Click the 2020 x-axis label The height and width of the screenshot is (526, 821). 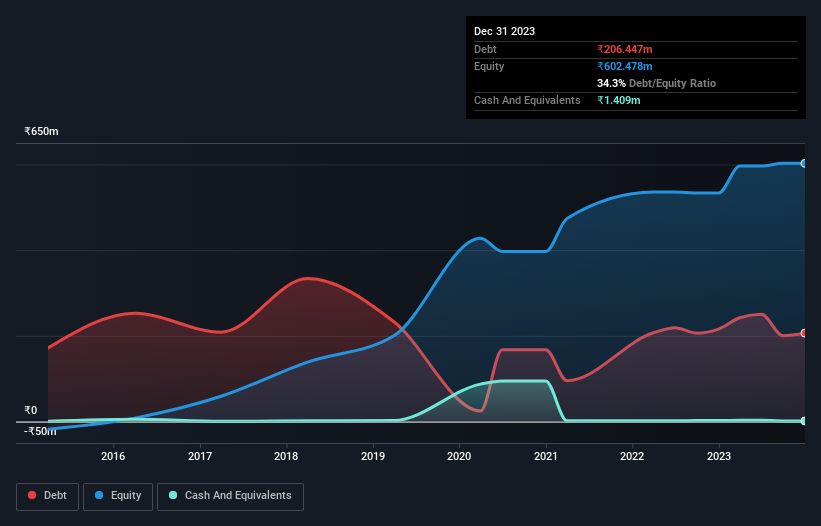pos(459,456)
